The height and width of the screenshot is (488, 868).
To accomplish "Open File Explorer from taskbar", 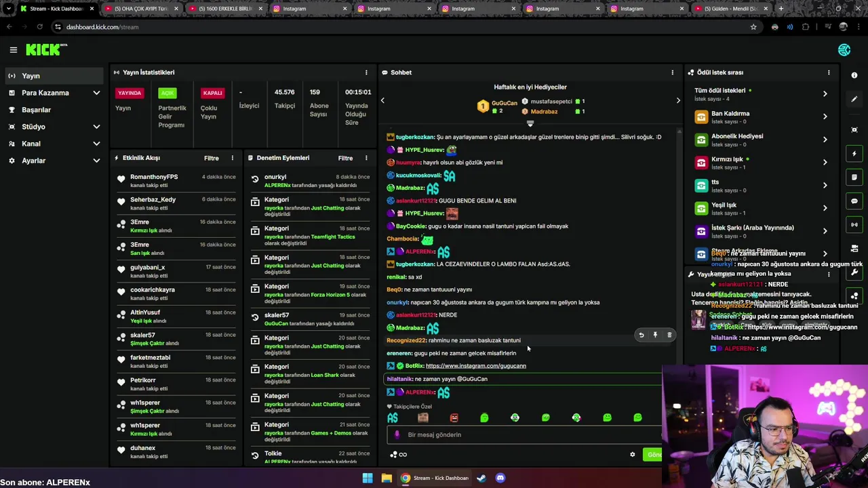I will pyautogui.click(x=387, y=478).
